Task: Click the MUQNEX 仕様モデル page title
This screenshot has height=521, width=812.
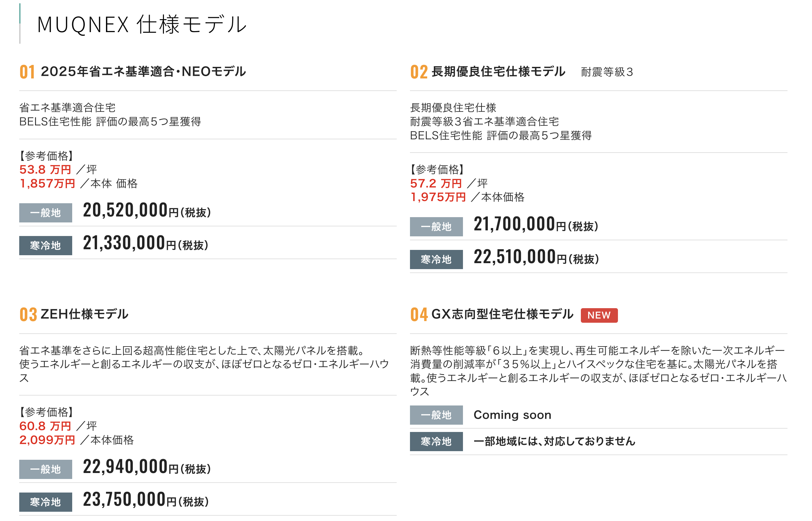Action: point(142,24)
